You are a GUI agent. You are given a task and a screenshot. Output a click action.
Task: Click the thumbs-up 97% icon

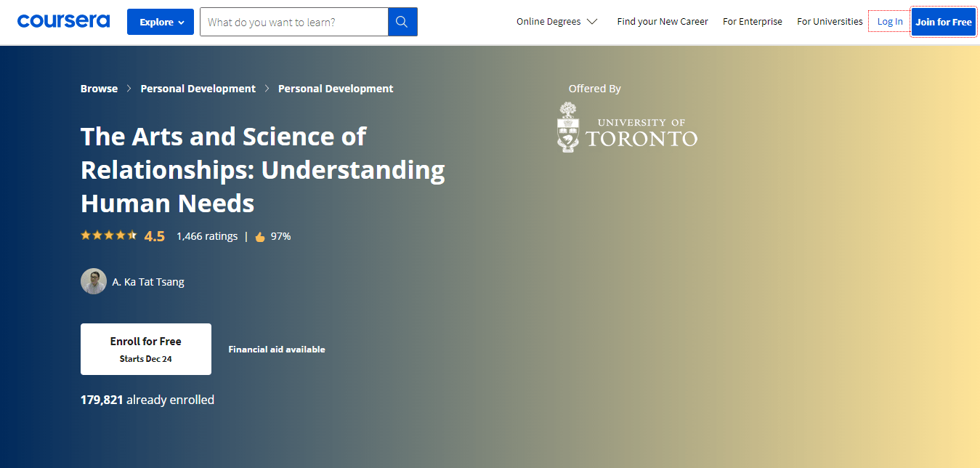[260, 236]
